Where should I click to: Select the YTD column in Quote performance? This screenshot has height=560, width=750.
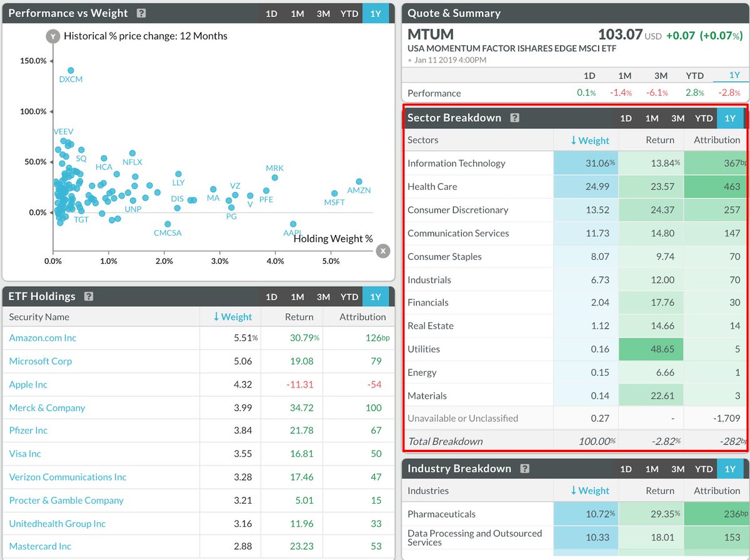click(694, 75)
